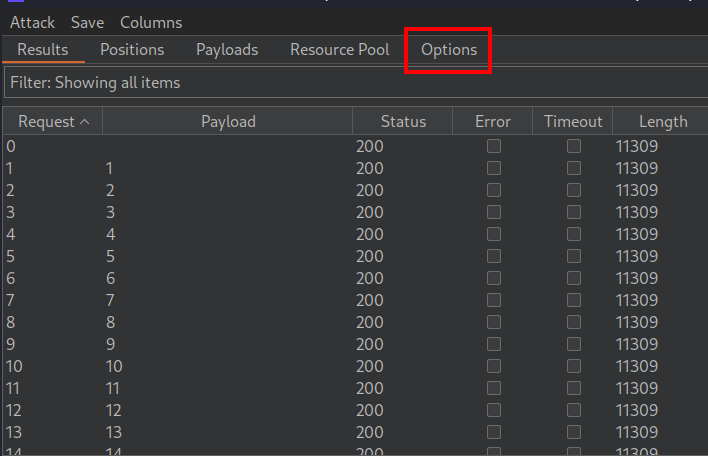Open the Attack menu
This screenshot has width=708, height=456.
pos(32,22)
